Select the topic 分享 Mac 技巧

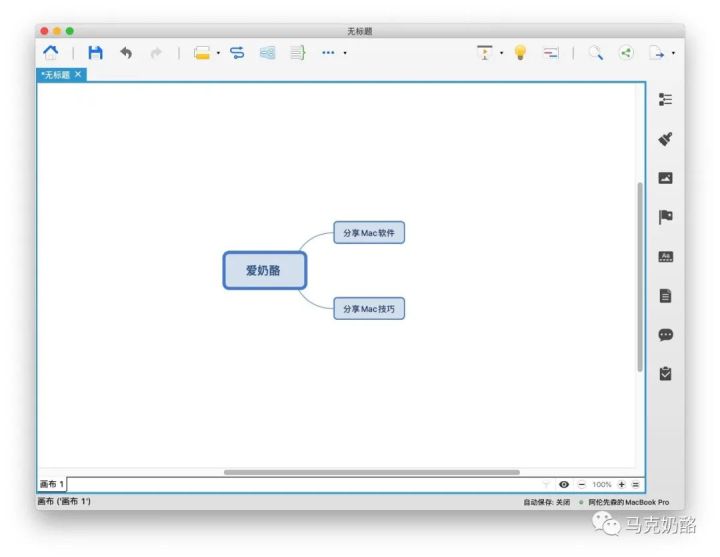pyautogui.click(x=369, y=309)
